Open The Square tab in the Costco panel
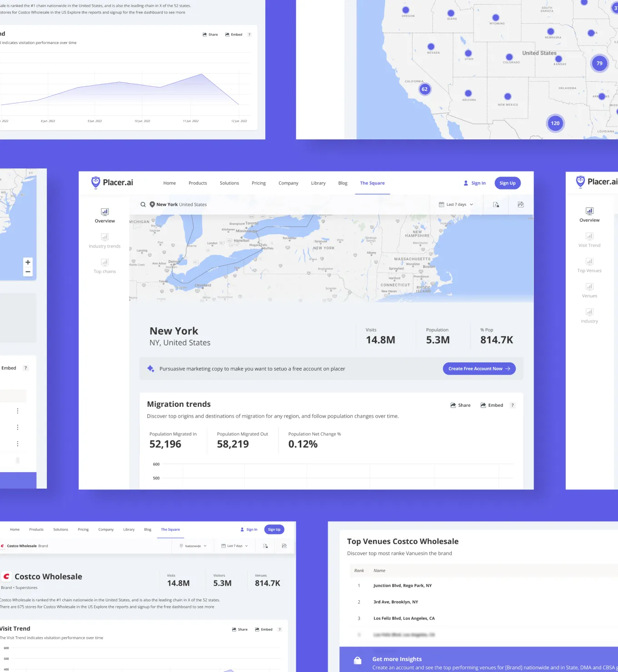Viewport: 618px width, 672px height. coord(170,529)
